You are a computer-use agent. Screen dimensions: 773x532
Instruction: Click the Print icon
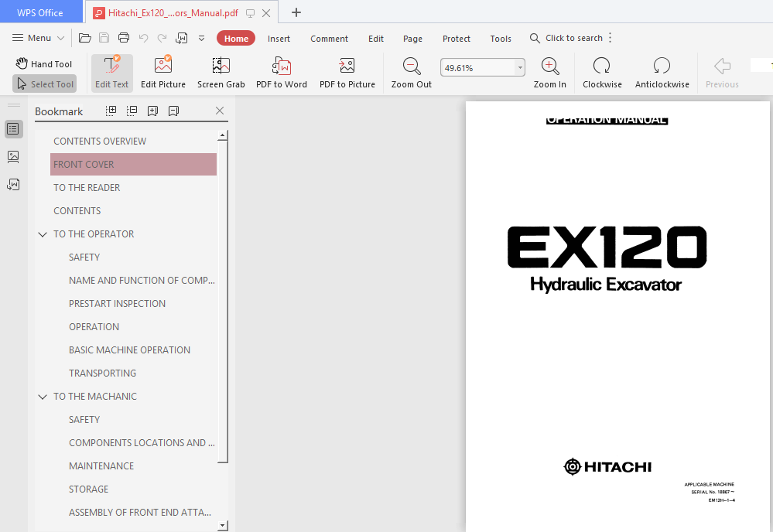(x=124, y=38)
